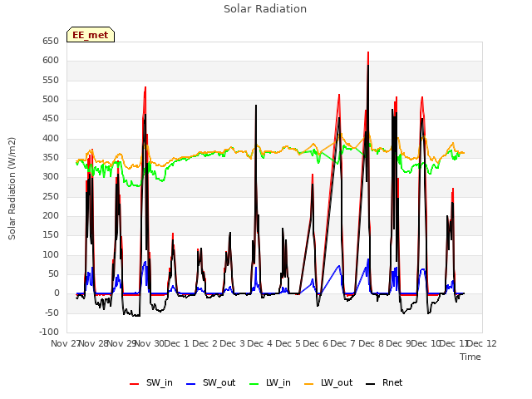The height and width of the screenshot is (399, 532).
Task: Click the Dec 8 x-axis label
Action: [371, 343]
